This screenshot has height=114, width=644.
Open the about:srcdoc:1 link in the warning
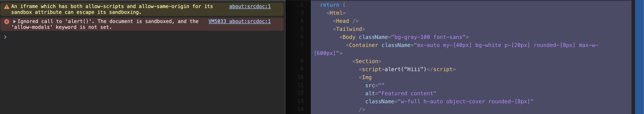pyautogui.click(x=250, y=6)
